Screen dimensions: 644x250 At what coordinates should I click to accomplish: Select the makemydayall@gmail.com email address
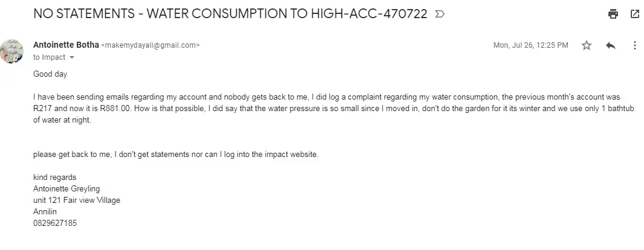tap(150, 45)
